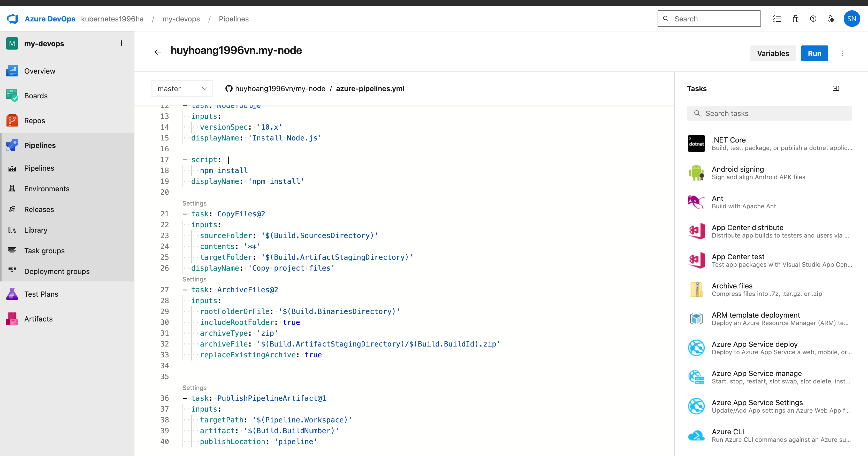Focus the Search tasks field

point(769,113)
